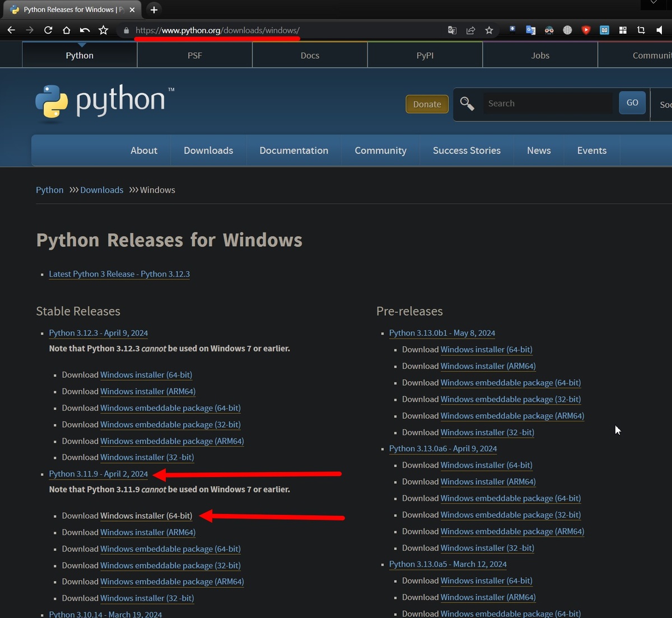The height and width of the screenshot is (618, 672).
Task: Open the About menu
Action: (x=144, y=151)
